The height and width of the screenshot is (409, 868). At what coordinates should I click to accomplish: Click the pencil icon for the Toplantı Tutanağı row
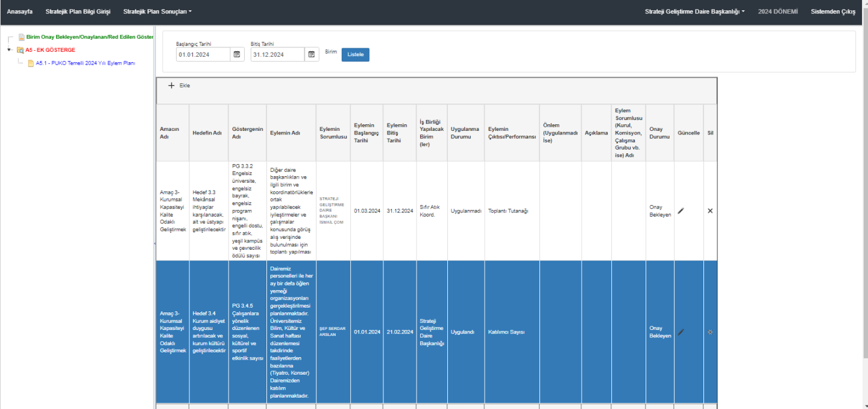[681, 211]
